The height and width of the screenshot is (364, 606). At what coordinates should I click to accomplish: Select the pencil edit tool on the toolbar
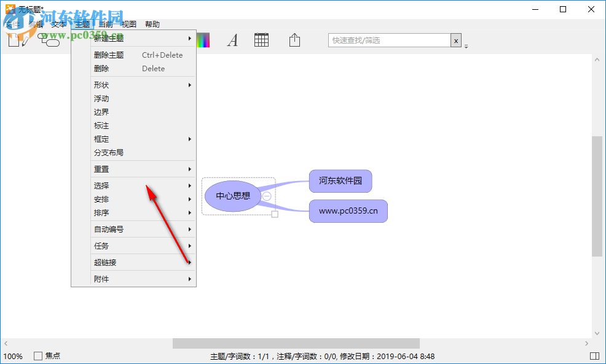point(26,42)
